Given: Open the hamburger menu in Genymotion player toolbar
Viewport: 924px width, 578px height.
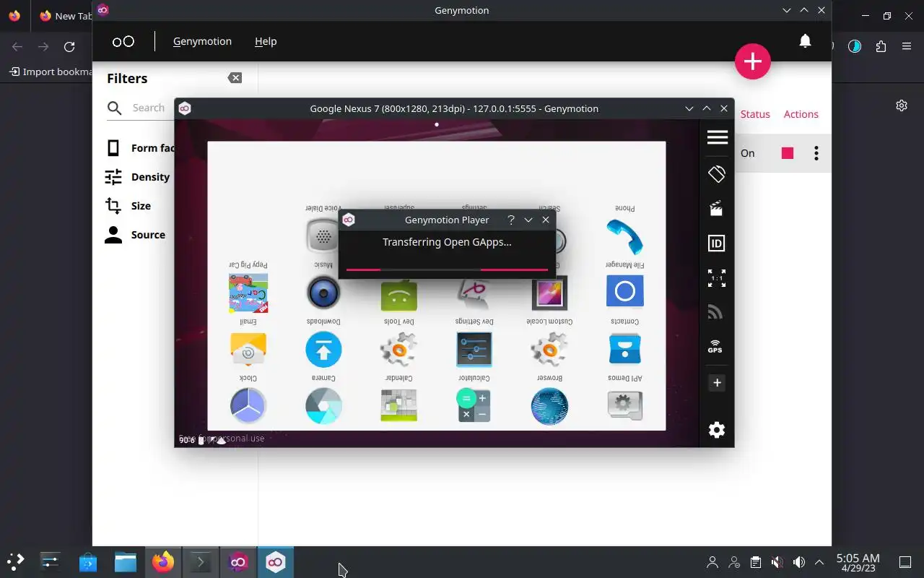Looking at the screenshot, I should tap(717, 137).
